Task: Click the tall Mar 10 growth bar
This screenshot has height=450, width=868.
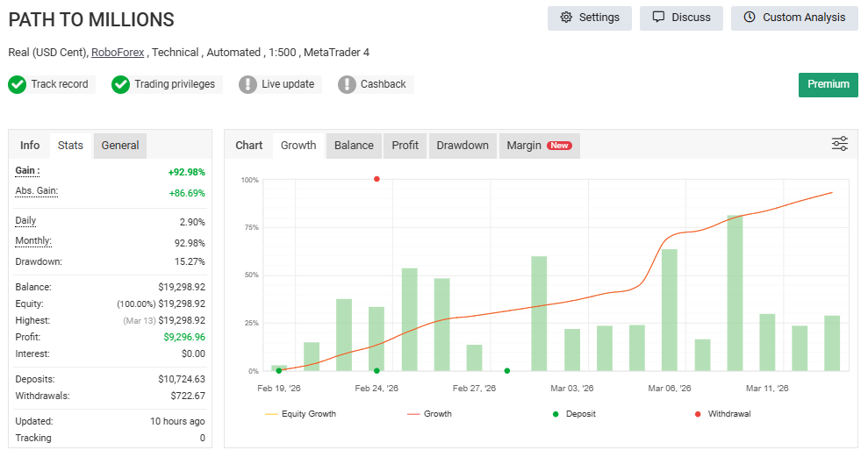Action: point(735,293)
